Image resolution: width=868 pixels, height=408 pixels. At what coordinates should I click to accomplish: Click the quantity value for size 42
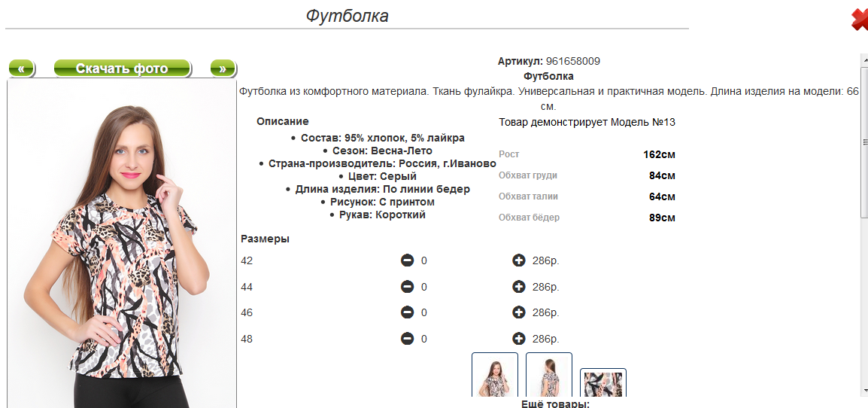424,260
